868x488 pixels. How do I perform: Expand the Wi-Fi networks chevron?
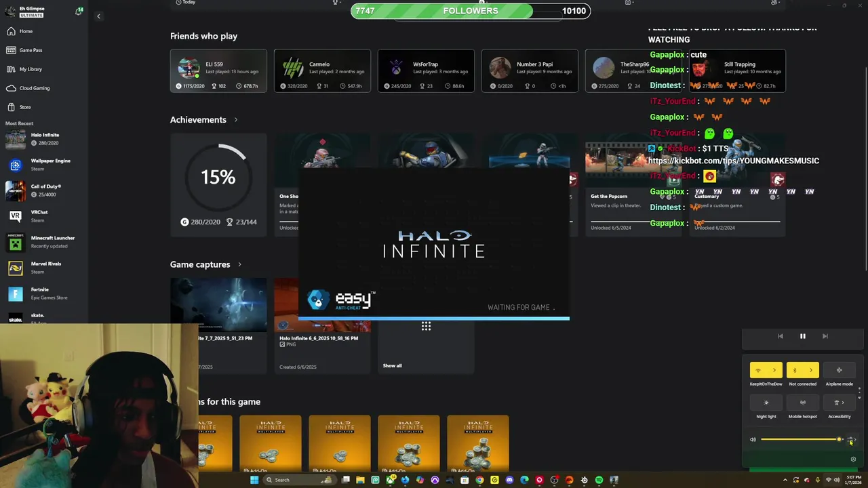[x=774, y=370]
